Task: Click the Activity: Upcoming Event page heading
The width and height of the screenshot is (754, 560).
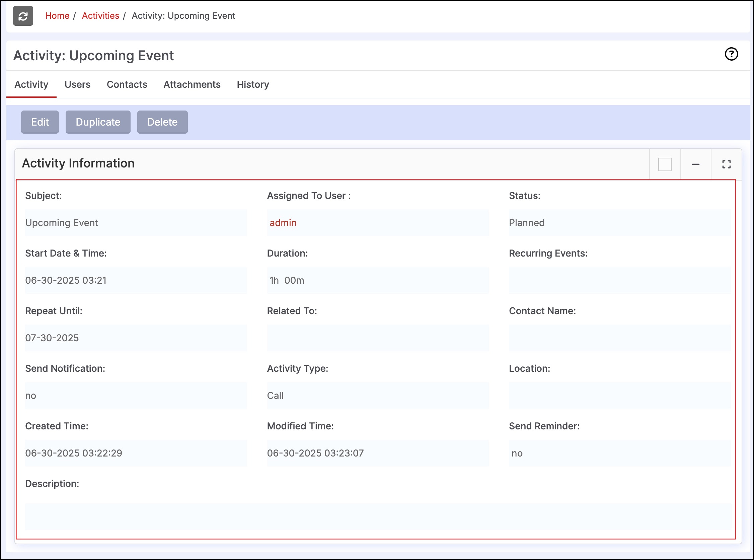Action: click(93, 56)
